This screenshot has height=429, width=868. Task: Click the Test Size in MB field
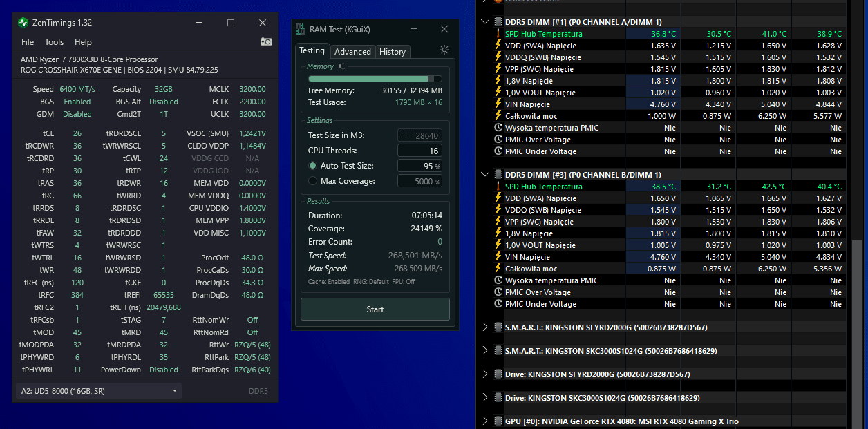click(419, 135)
